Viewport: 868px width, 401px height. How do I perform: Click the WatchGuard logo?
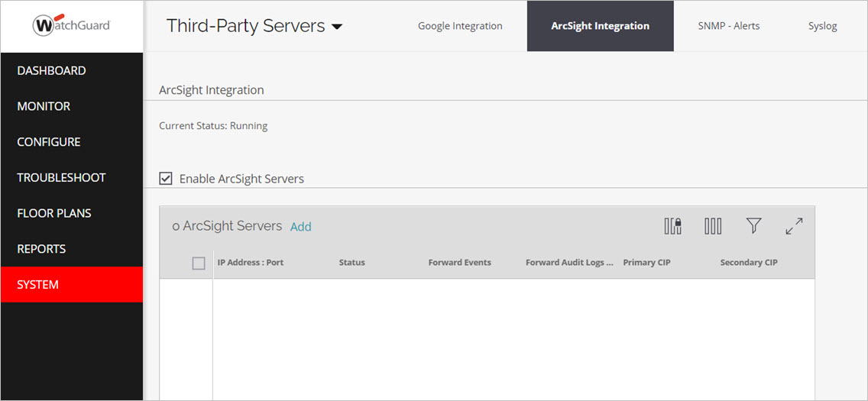(72, 25)
